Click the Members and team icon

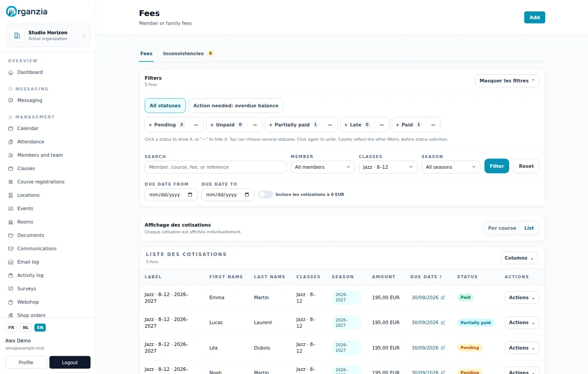coord(11,155)
